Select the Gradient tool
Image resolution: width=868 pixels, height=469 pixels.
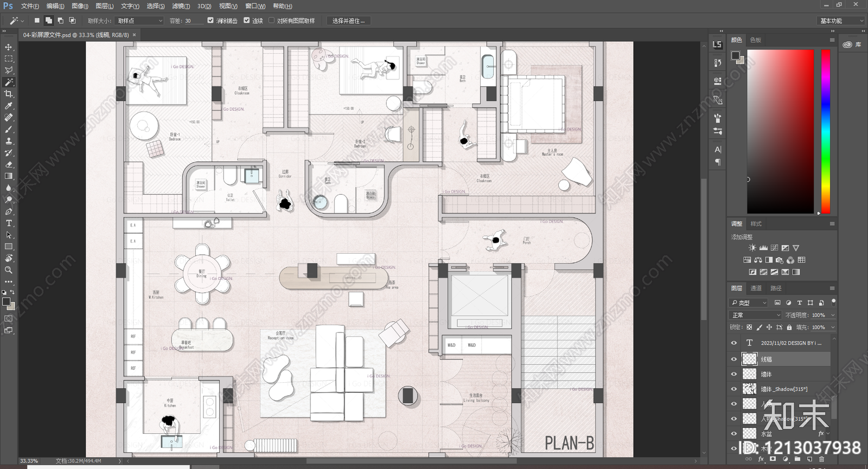[x=9, y=176]
